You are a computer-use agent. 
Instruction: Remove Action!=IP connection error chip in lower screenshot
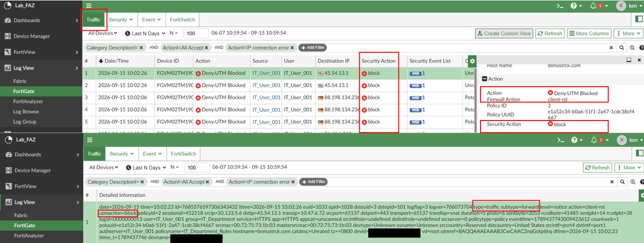click(x=293, y=181)
